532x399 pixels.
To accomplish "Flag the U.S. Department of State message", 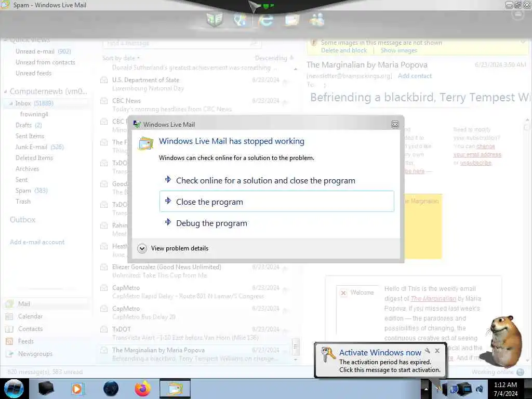I will 285,81.
